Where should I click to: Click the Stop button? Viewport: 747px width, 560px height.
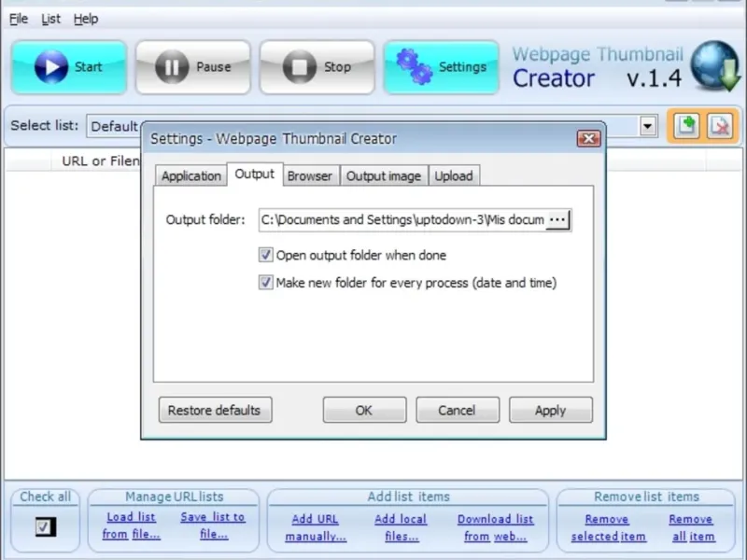(317, 67)
